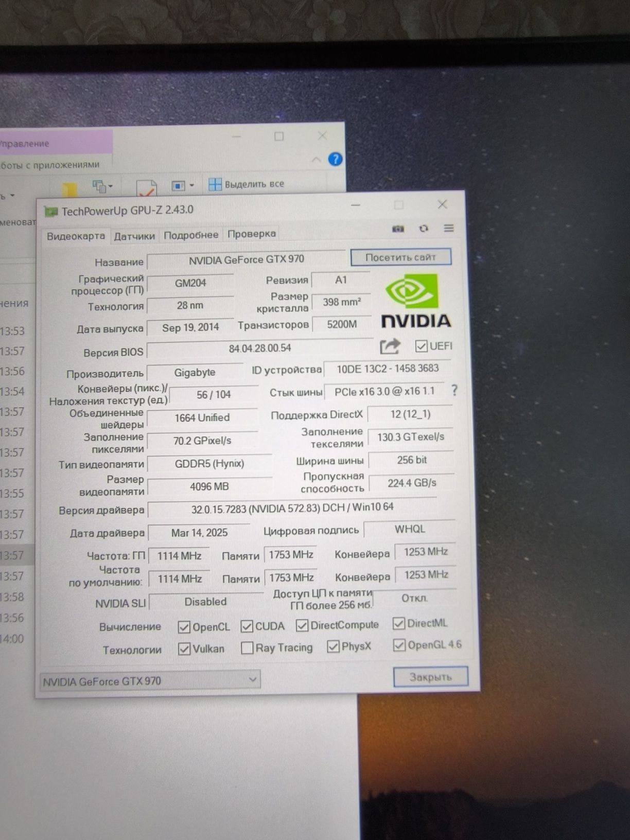Click the Gigabyte vendor value
Viewport: 630px width, 840px height.
tap(195, 372)
